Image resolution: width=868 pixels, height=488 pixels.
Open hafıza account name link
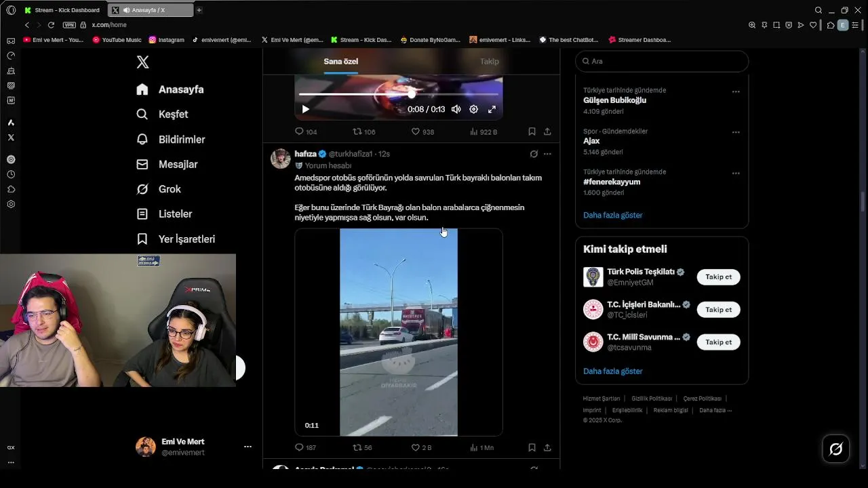[x=305, y=154]
